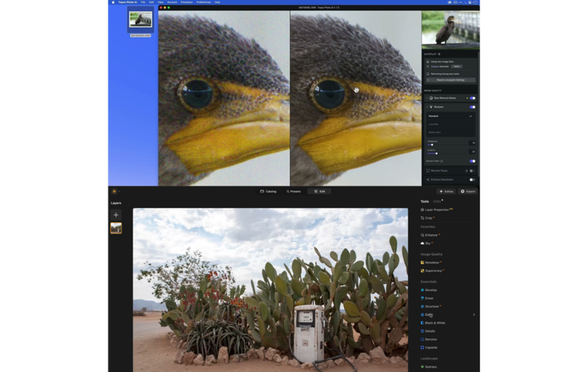Select the Motion Blur sharpen model
This screenshot has width=588, height=372.
point(450,133)
